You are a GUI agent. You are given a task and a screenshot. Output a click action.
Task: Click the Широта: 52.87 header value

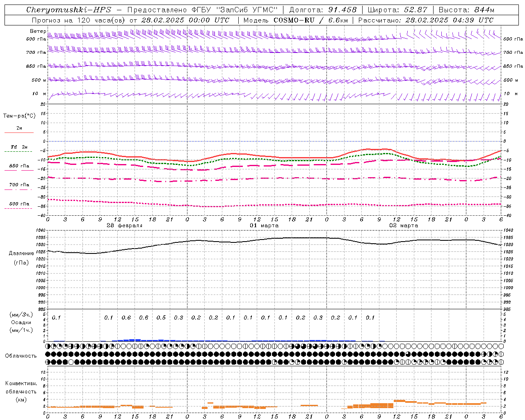(397, 10)
